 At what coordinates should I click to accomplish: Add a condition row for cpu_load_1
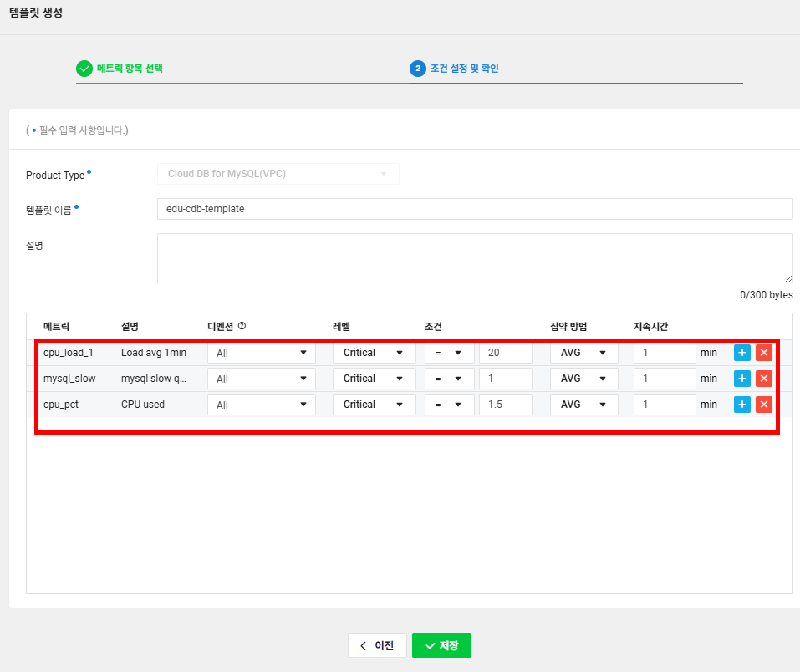(741, 353)
